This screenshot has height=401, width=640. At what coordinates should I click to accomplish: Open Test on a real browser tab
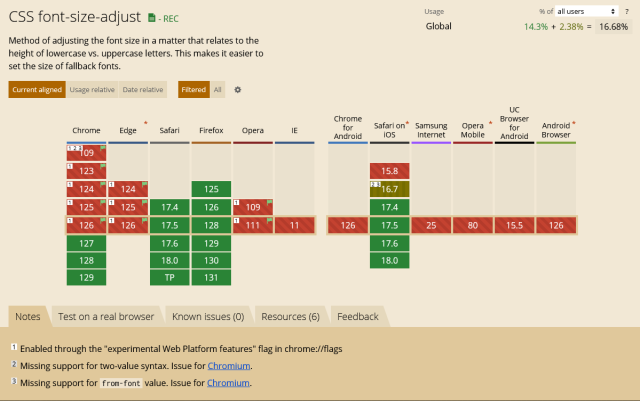tap(106, 316)
